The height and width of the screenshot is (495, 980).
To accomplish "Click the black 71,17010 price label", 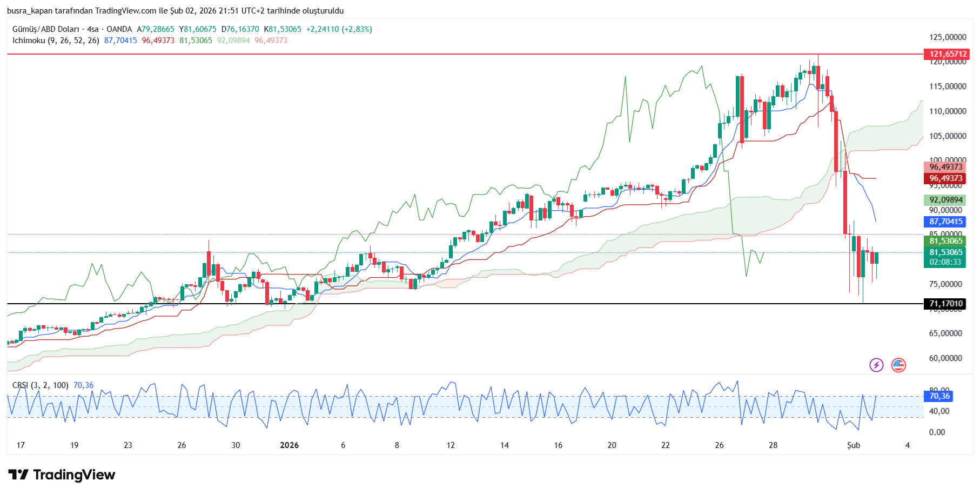I will (x=946, y=304).
